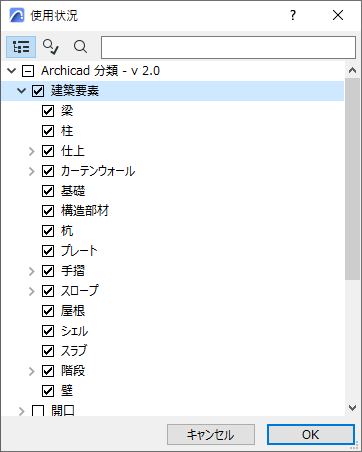Uncheck the 屋根 checkbox

click(48, 311)
